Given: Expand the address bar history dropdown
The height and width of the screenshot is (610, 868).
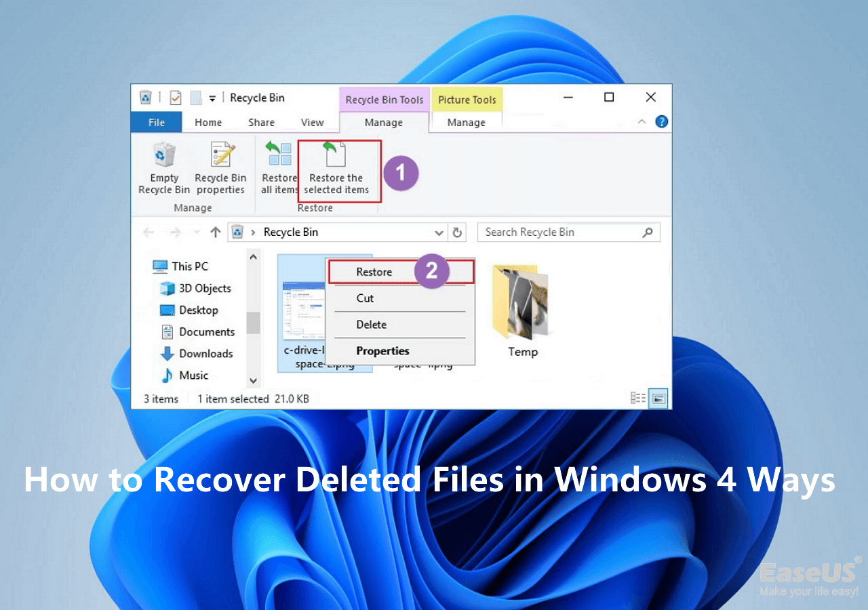Looking at the screenshot, I should (x=439, y=232).
